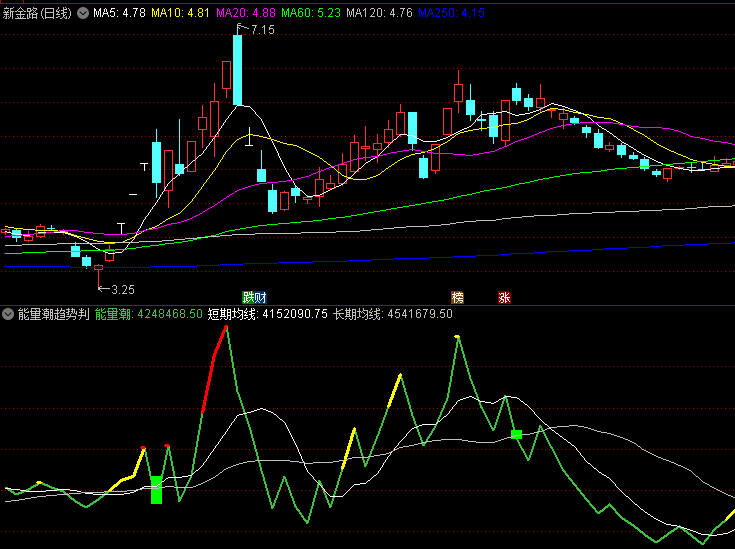Click the 榜 marker icon
The height and width of the screenshot is (549, 735).
coord(458,297)
